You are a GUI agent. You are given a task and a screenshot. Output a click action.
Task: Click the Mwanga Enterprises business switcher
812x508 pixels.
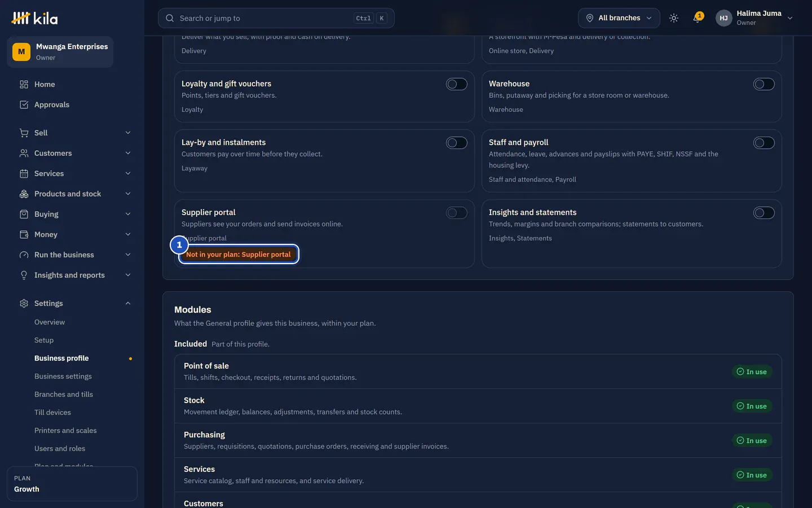click(60, 52)
